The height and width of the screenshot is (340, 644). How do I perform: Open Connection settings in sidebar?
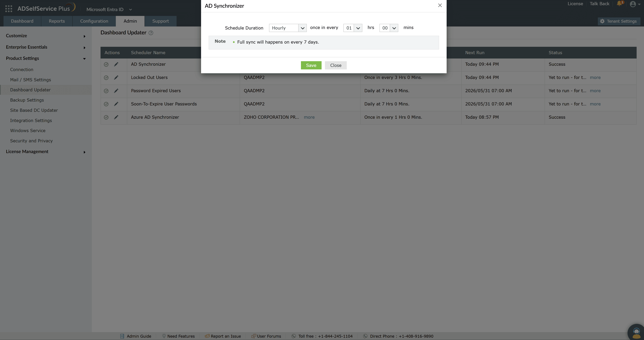pos(21,70)
